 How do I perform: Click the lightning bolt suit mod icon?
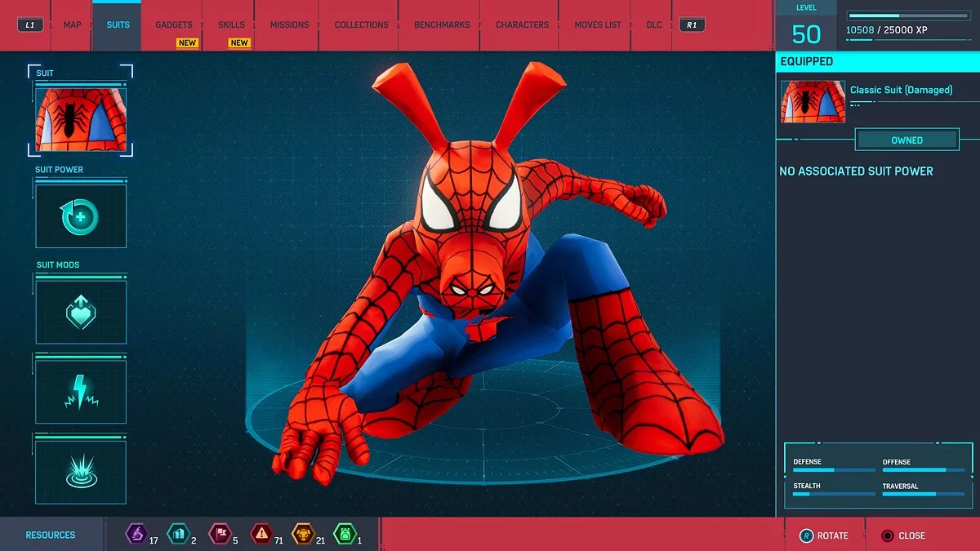(x=81, y=390)
